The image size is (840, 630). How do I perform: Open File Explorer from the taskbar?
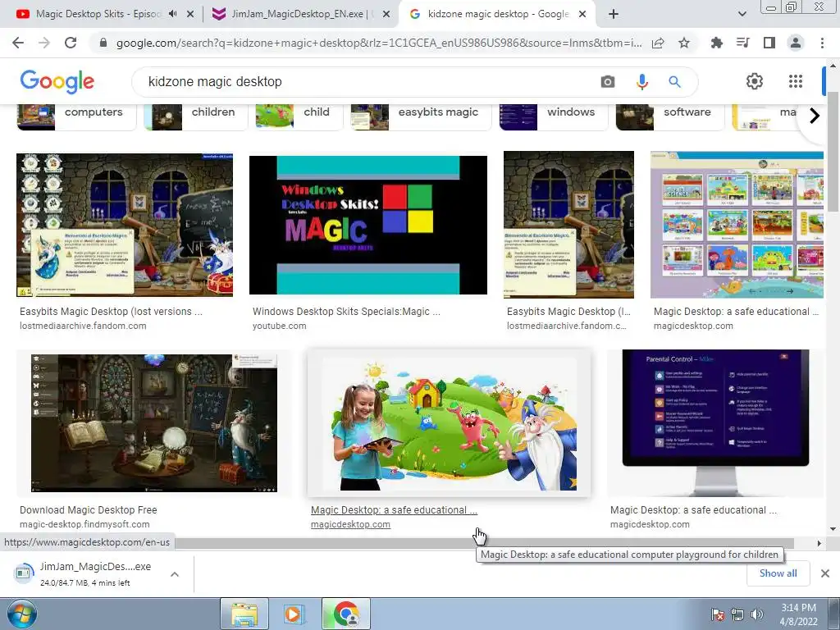[244, 614]
